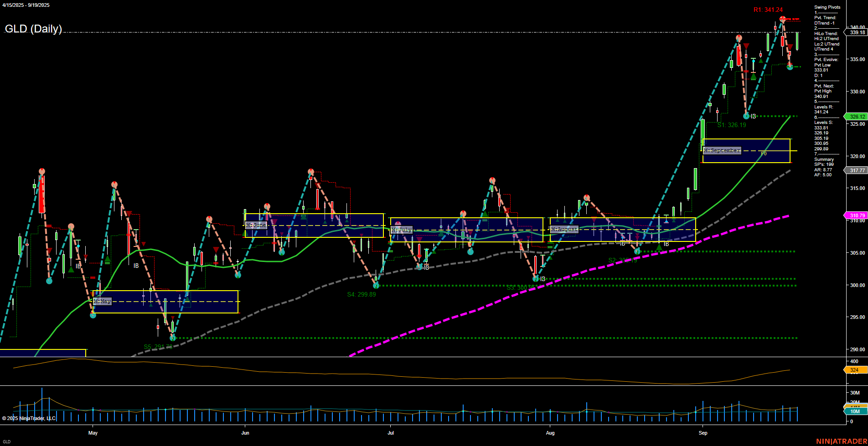Viewport: 868px width, 446px height.
Task: Select the M-September label box
Action: [x=723, y=150]
